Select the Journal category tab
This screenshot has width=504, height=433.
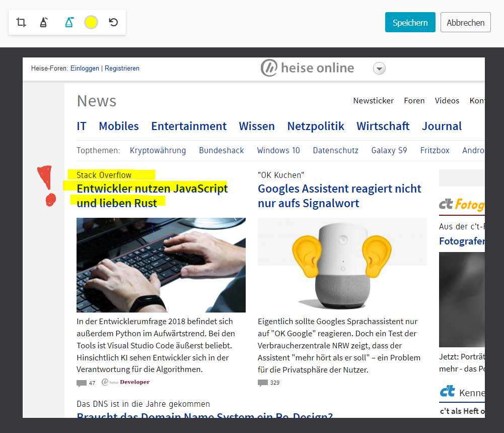(x=442, y=126)
